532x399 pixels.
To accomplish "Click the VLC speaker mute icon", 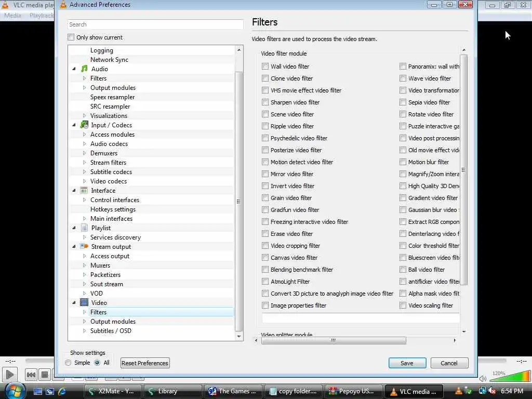I will coord(483,378).
